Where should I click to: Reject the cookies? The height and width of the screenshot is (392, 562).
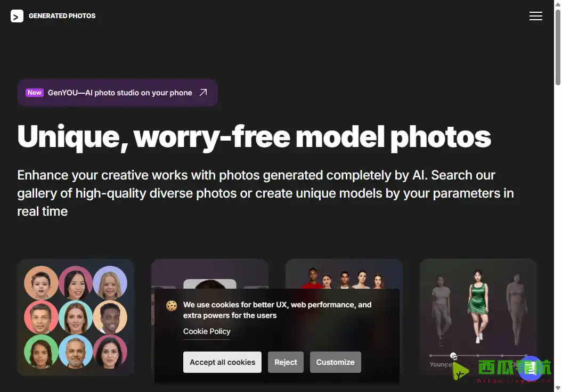pyautogui.click(x=286, y=362)
